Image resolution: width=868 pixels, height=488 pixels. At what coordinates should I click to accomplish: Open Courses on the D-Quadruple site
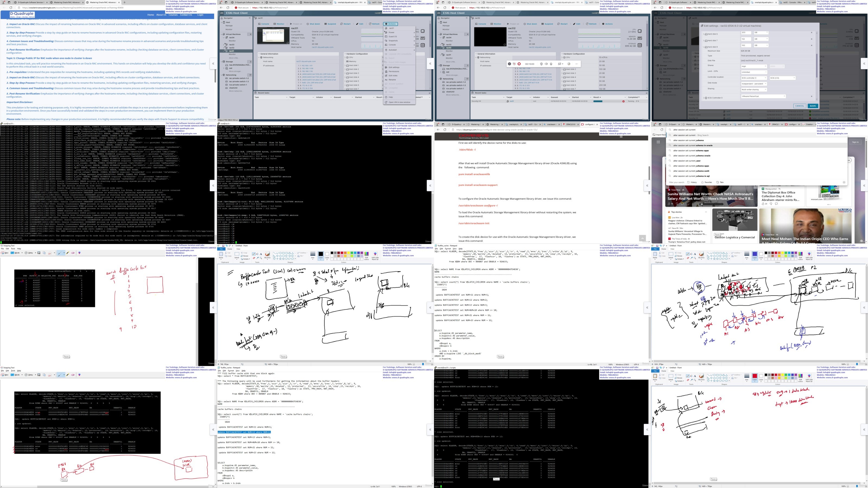coord(173,15)
